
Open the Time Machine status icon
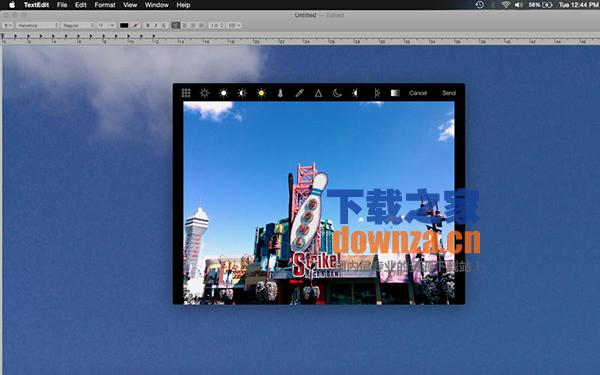pyautogui.click(x=479, y=5)
